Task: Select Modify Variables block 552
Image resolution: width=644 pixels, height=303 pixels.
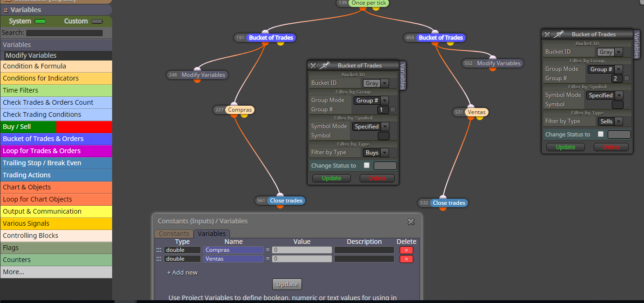Action: pyautogui.click(x=499, y=63)
